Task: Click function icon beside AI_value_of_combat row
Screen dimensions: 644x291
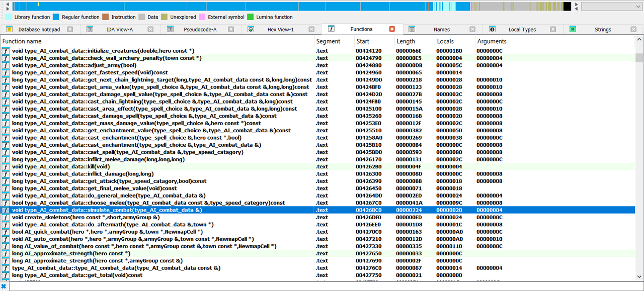Action: 6,246
